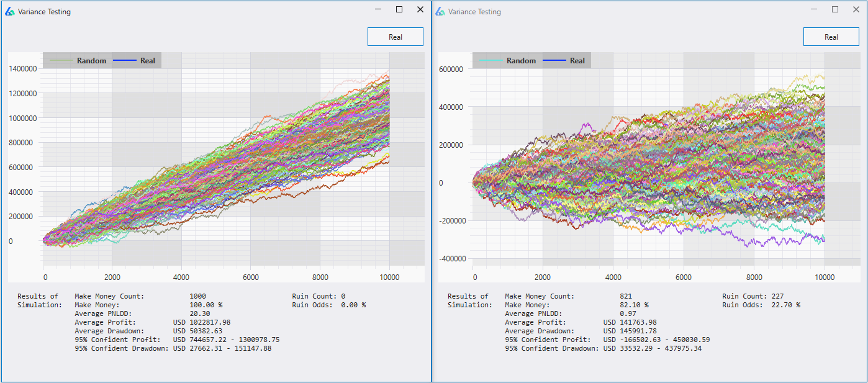868x383 pixels.
Task: Minimize the right Variance Testing window
Action: (x=814, y=9)
